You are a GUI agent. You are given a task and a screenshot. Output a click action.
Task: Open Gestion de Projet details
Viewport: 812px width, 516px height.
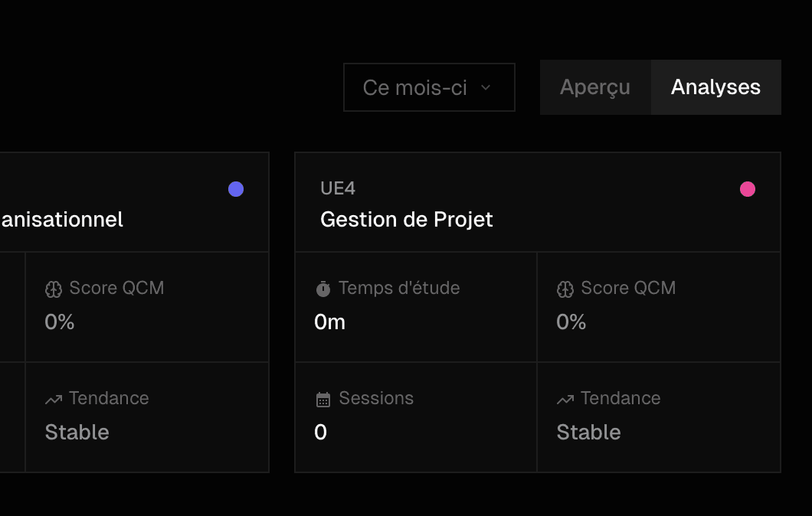pyautogui.click(x=407, y=220)
